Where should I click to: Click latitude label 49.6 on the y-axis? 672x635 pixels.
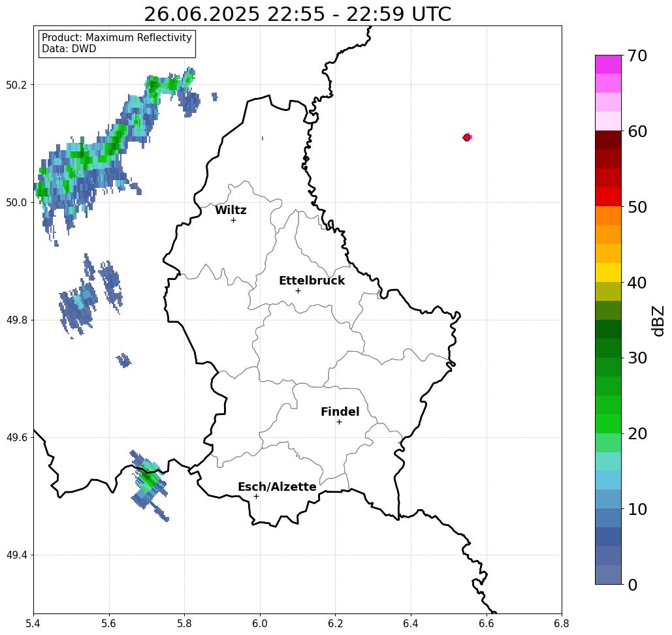pyautogui.click(x=16, y=438)
